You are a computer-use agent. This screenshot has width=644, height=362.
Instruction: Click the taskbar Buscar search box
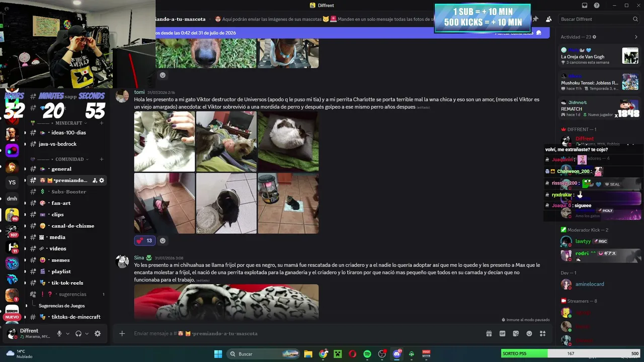[x=263, y=354]
